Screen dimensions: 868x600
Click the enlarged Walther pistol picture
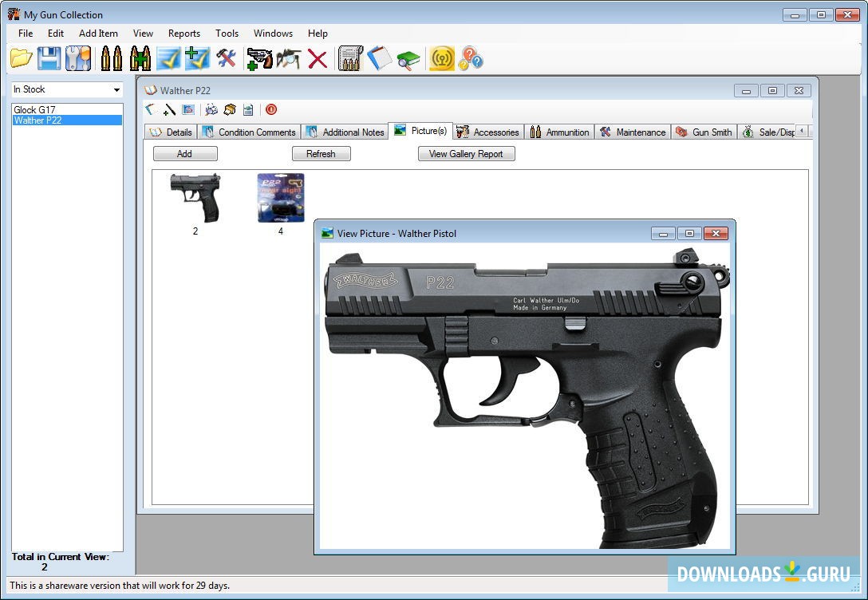(x=525, y=396)
